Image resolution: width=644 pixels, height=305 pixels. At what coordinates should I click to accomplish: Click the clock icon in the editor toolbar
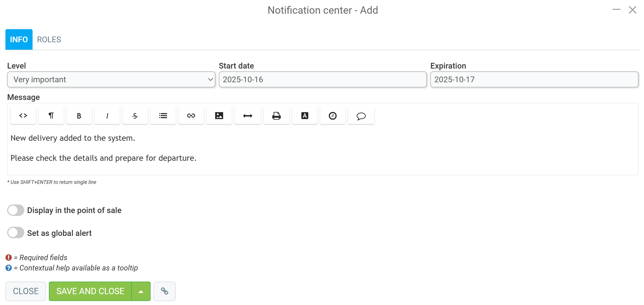(333, 115)
